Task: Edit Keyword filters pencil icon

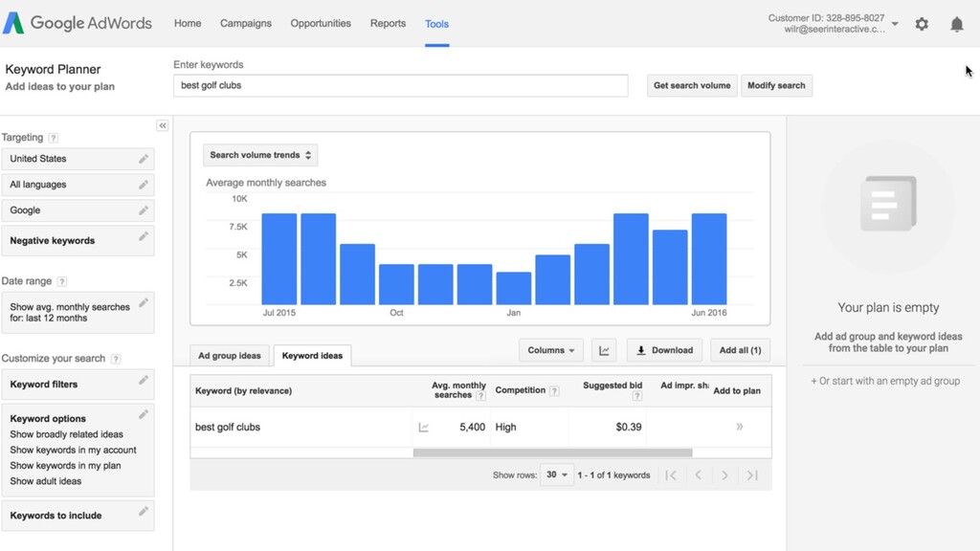Action: (x=144, y=380)
